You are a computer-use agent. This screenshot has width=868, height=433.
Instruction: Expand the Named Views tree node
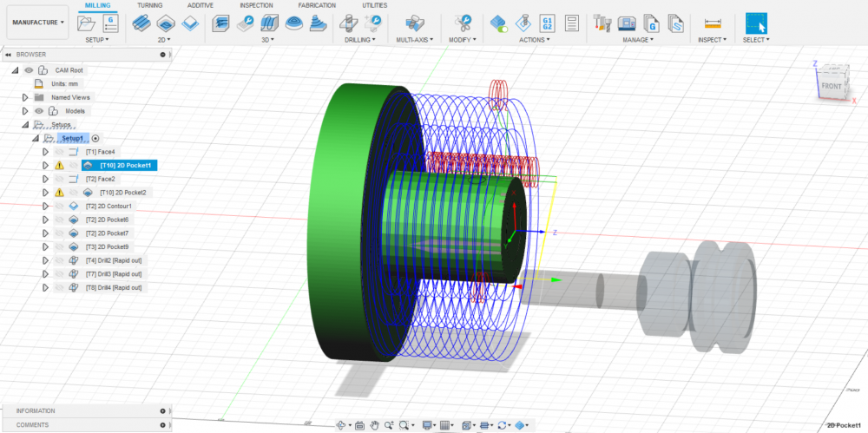point(25,97)
